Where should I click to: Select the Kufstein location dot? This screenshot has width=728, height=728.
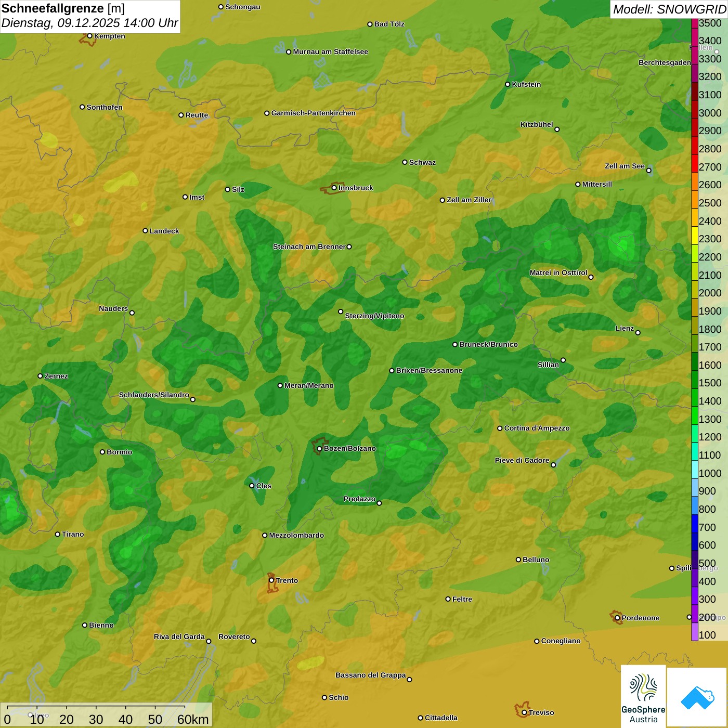(x=508, y=84)
